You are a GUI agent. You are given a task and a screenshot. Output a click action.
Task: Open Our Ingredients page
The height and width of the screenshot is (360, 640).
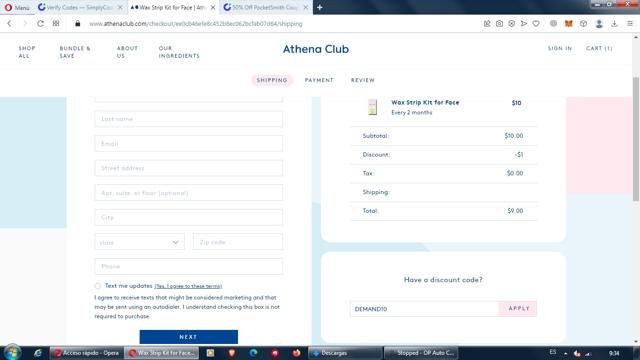tap(179, 52)
